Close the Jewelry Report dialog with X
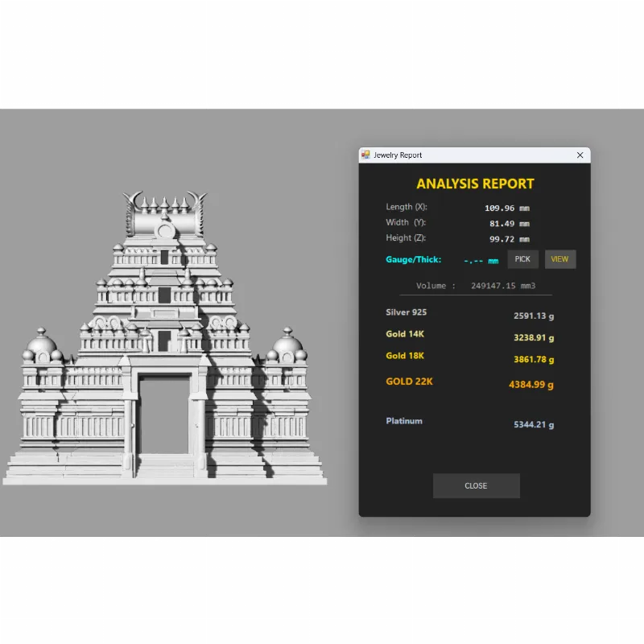644x644 pixels. pos(580,155)
